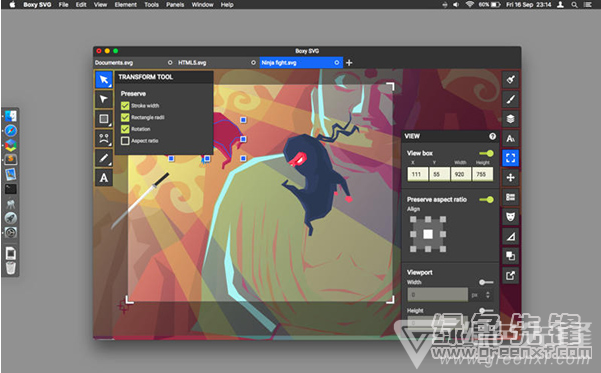
Task: Open the Typography panel icon
Action: pyautogui.click(x=511, y=138)
